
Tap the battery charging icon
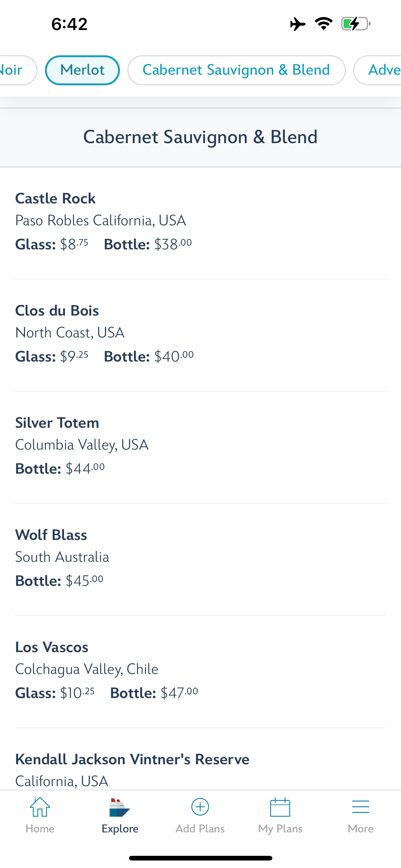tap(355, 23)
